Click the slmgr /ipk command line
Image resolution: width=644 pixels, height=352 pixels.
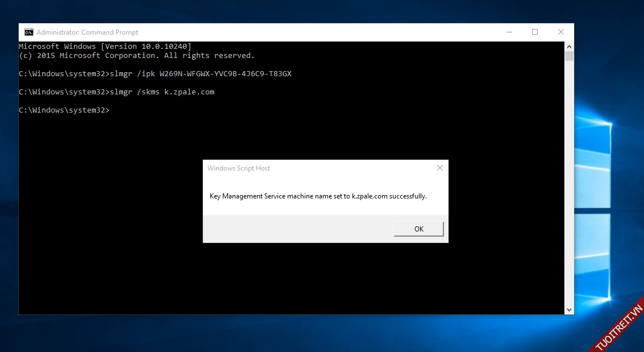click(x=155, y=74)
